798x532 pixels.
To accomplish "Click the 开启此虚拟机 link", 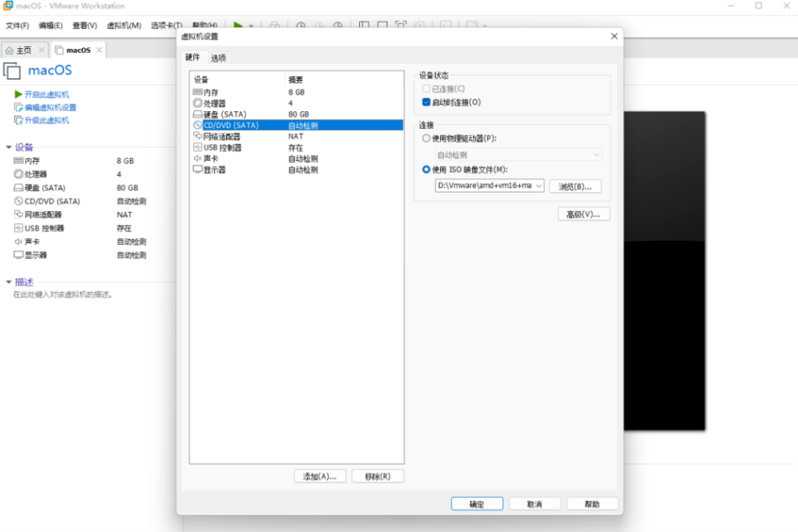I will 47,94.
